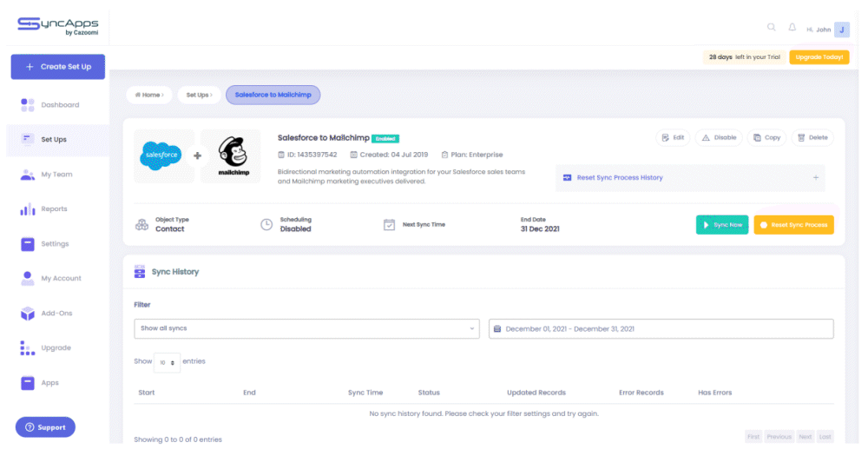Click the '28 days left in your Trial' notice
868x456 pixels.
(744, 57)
